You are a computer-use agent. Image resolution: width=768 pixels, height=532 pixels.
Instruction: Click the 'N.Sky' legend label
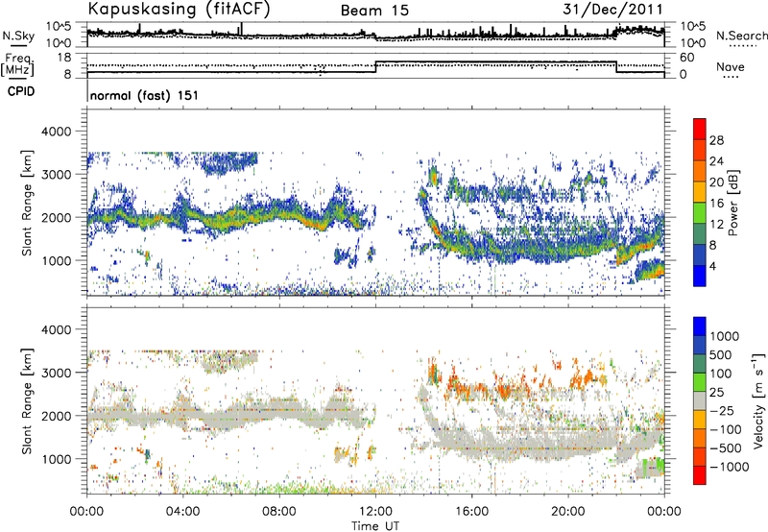tap(18, 36)
